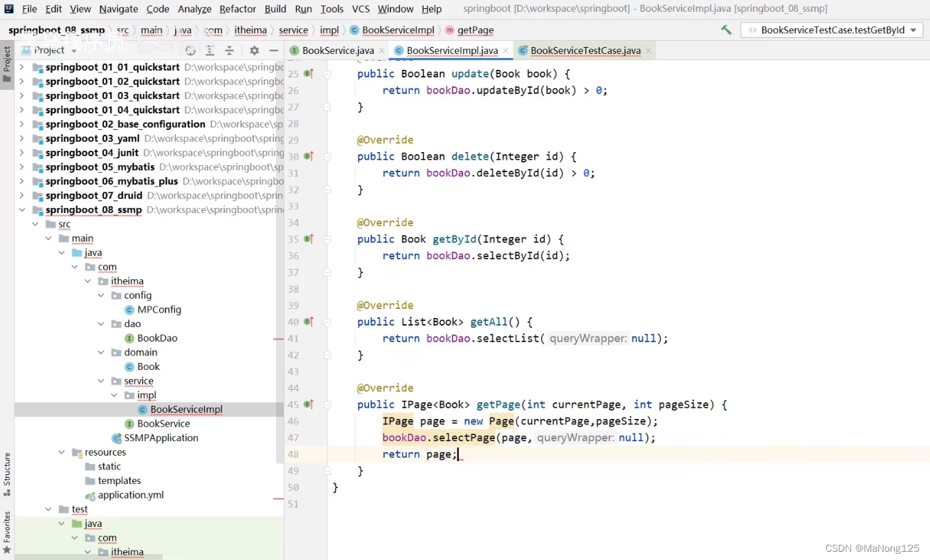Viewport: 930px width, 560px height.
Task: Click the service breadcrumb in navigation bar
Action: tap(293, 30)
